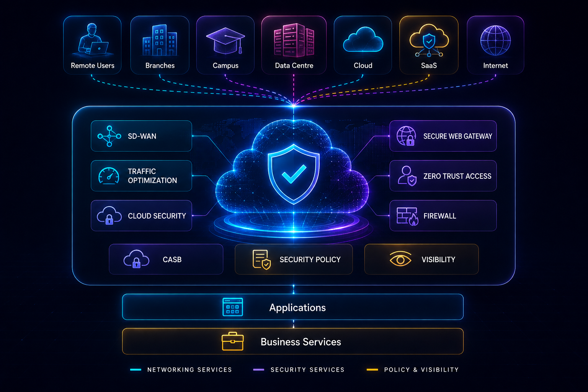The image size is (588, 392).
Task: Open the Data Centre server racks icon
Action: click(x=294, y=40)
